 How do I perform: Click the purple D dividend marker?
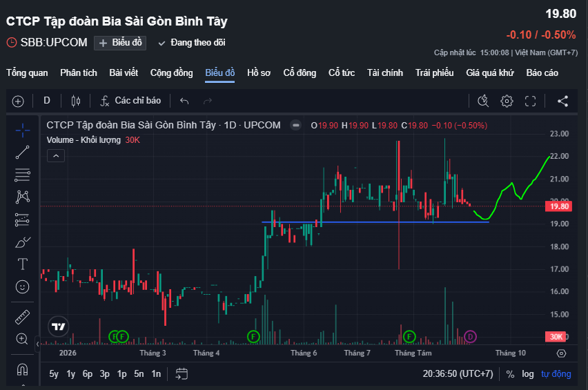click(x=470, y=337)
